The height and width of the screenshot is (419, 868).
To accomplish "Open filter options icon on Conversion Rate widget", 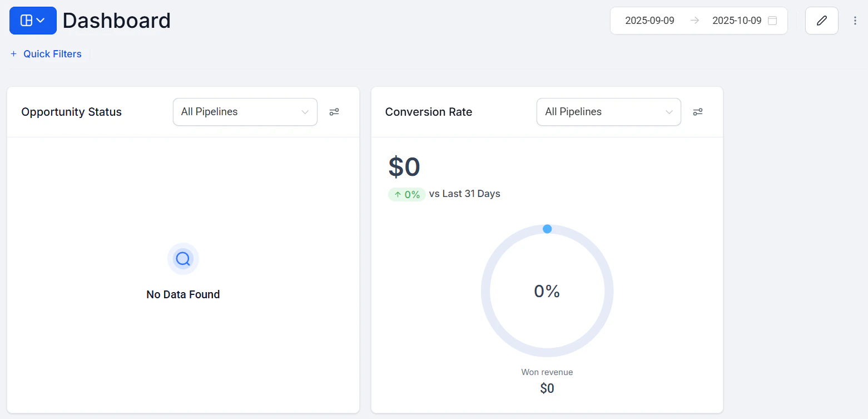I will (698, 112).
